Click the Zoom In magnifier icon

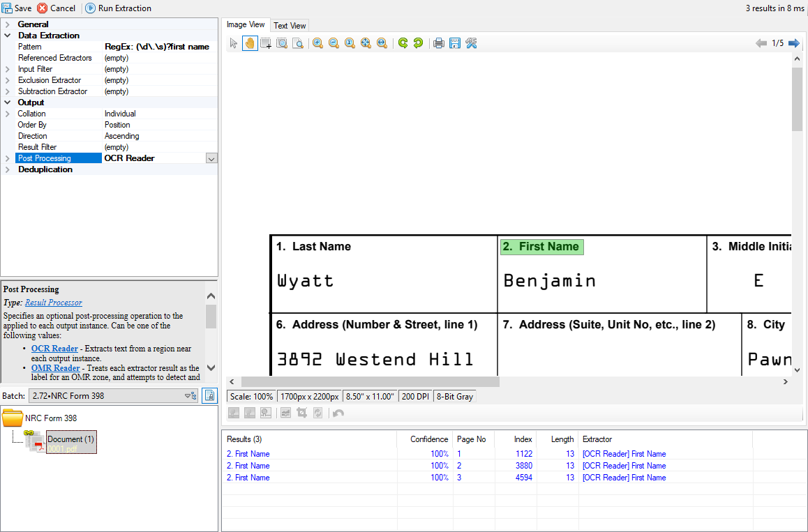coord(317,43)
